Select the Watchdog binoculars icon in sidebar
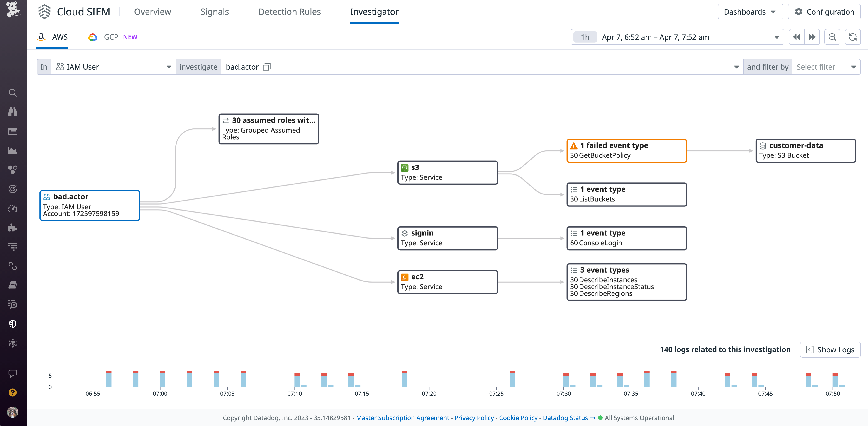 point(13,112)
